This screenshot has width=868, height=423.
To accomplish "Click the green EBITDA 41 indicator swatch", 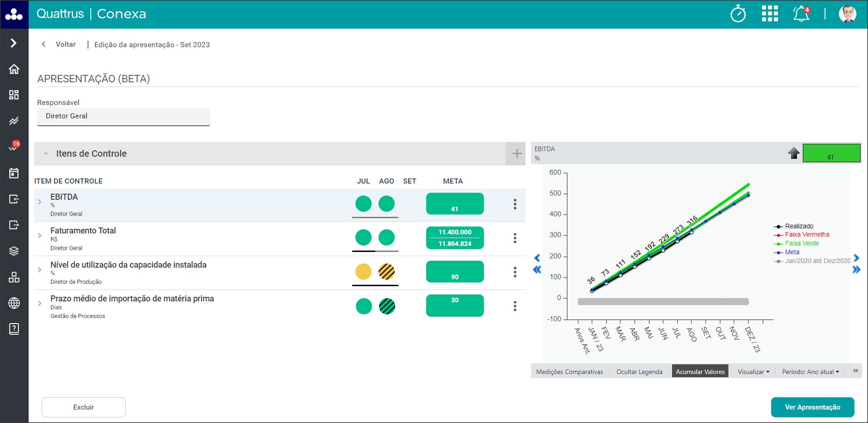I will pyautogui.click(x=831, y=153).
